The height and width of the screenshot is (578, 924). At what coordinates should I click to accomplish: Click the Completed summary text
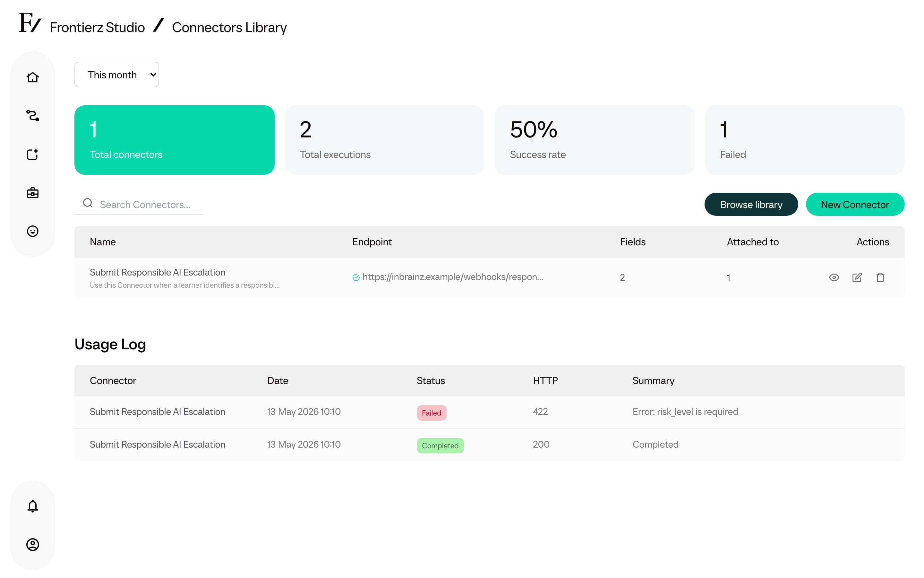pos(655,445)
